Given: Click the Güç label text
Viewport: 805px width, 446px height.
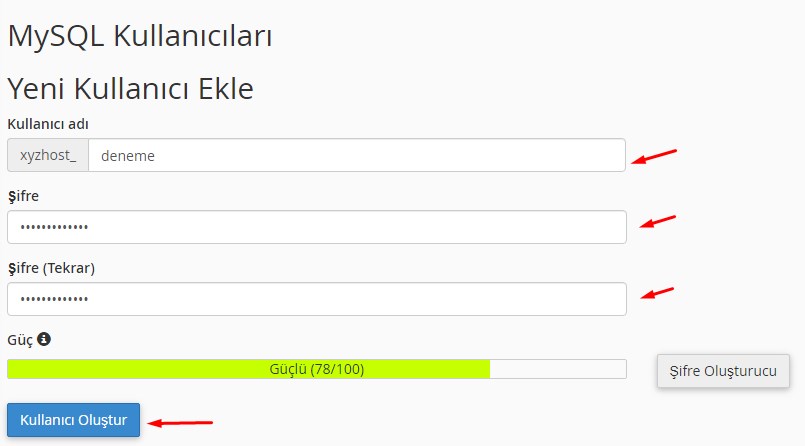Looking at the screenshot, I should point(20,340).
